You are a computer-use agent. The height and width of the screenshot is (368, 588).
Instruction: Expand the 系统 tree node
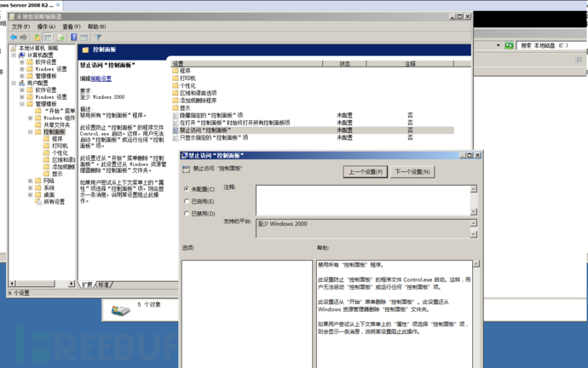pos(31,187)
